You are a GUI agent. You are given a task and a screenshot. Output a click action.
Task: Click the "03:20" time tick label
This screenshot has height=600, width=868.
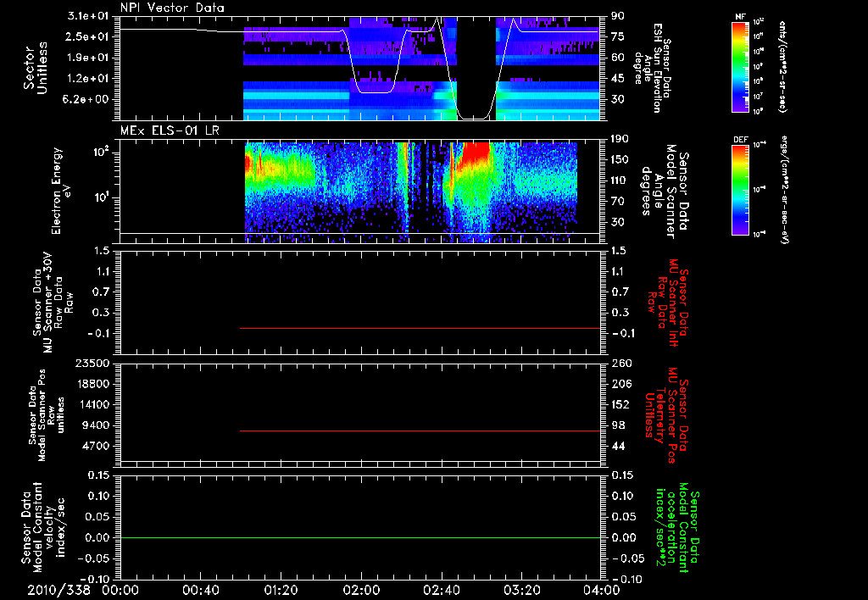[521, 590]
